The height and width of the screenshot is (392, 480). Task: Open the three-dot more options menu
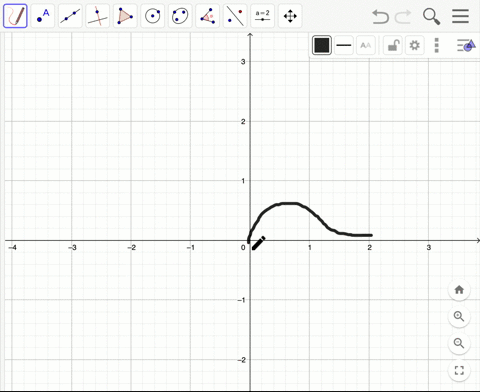pyautogui.click(x=436, y=45)
